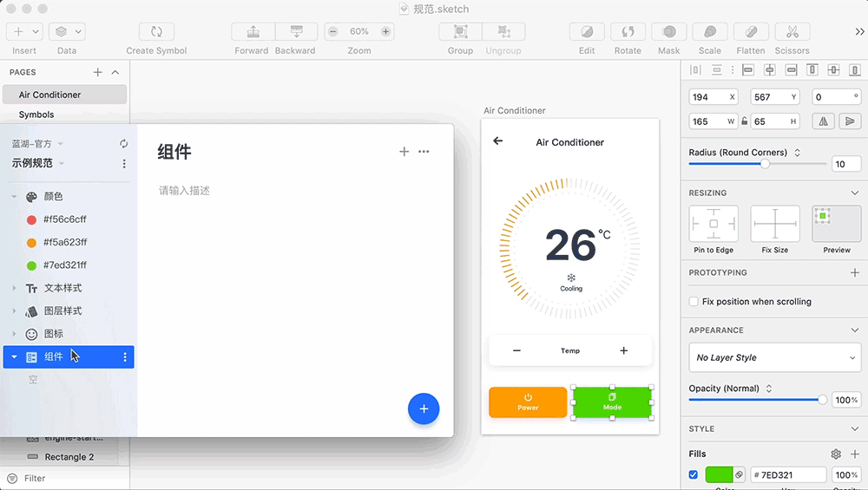Screen dimensions: 868x490
Task: Collapse the 组件 group arrow
Action: tap(15, 357)
